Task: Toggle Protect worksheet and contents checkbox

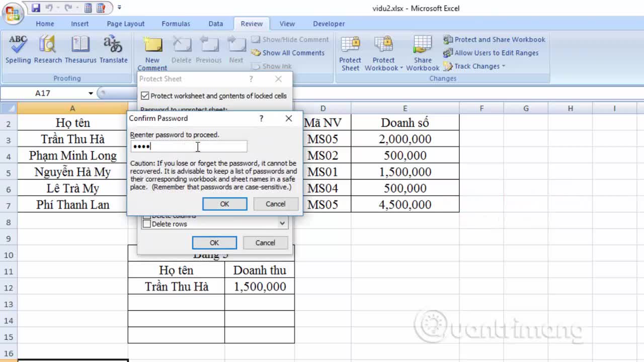Action: coord(145,96)
